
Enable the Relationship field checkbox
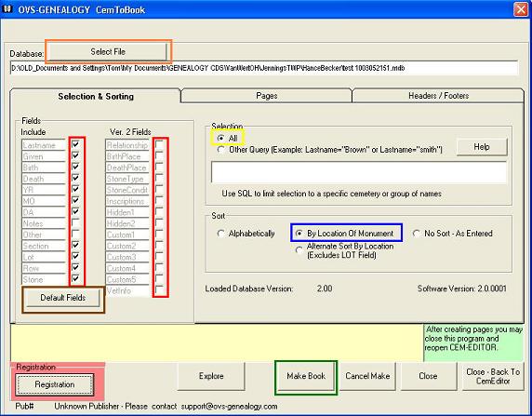pyautogui.click(x=159, y=144)
